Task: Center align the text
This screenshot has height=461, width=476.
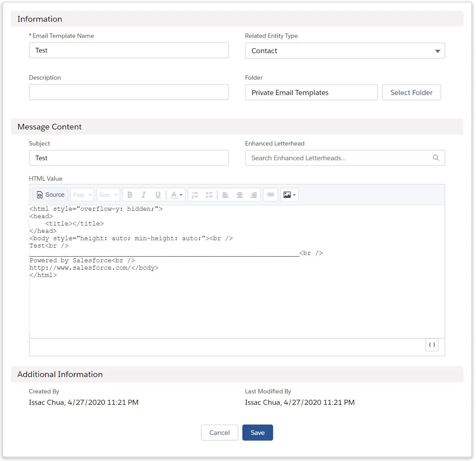Action: pyautogui.click(x=240, y=195)
